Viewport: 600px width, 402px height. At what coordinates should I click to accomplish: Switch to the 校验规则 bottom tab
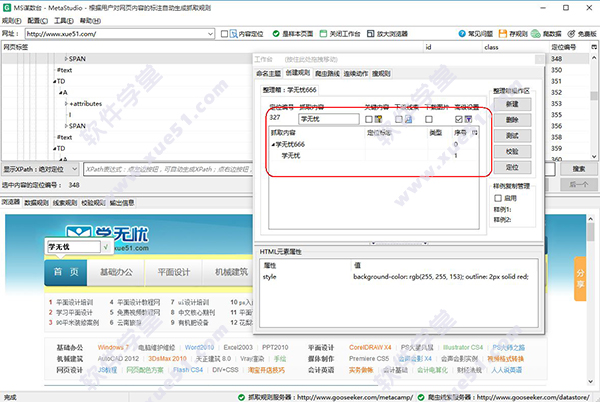point(93,203)
